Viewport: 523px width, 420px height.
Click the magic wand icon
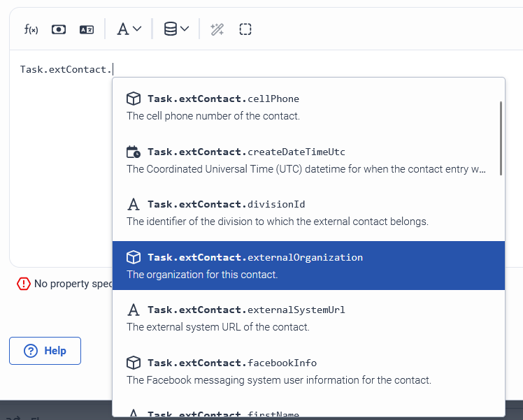[x=217, y=29]
